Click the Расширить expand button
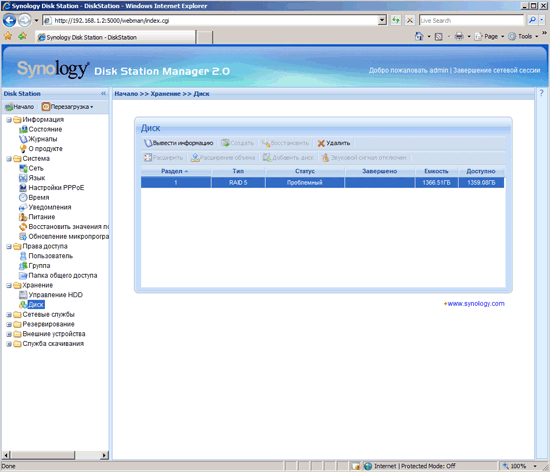 point(163,158)
